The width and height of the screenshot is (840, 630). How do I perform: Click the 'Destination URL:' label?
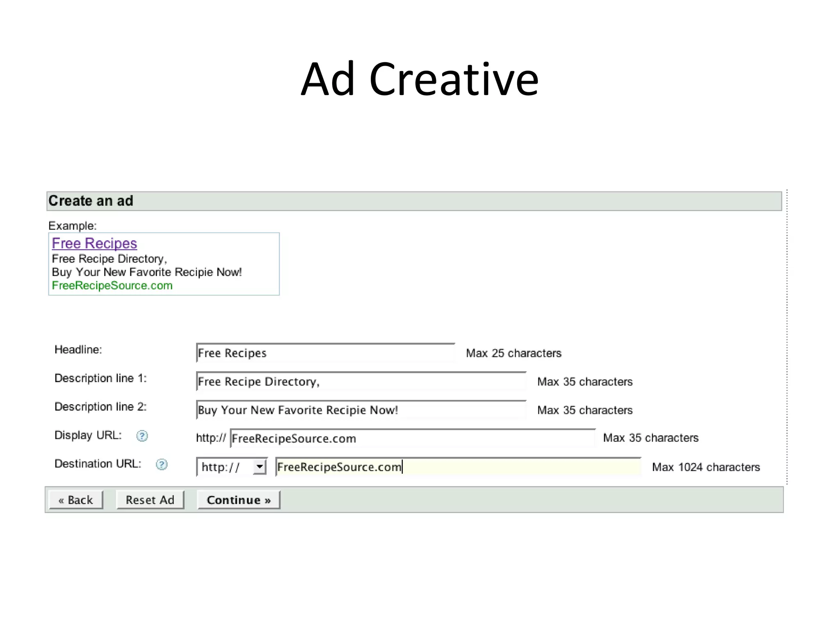[x=98, y=463]
